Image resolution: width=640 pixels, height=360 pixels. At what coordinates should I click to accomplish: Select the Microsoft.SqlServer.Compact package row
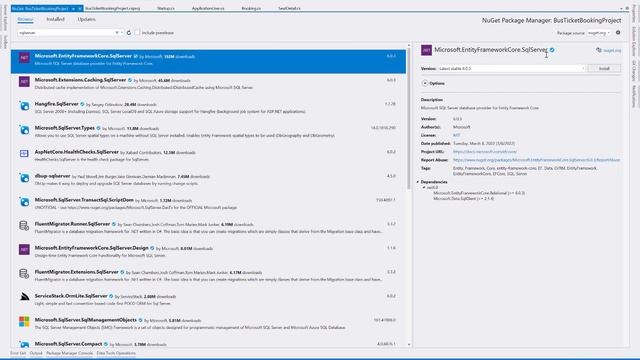point(208,344)
